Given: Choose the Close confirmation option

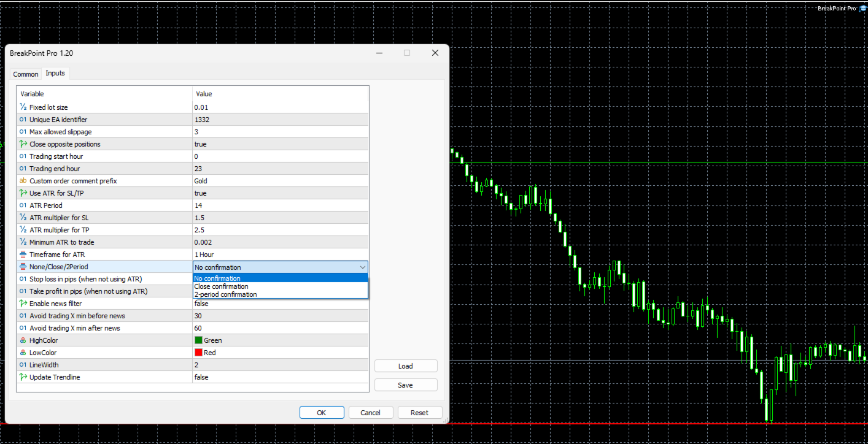Looking at the screenshot, I should click(281, 286).
